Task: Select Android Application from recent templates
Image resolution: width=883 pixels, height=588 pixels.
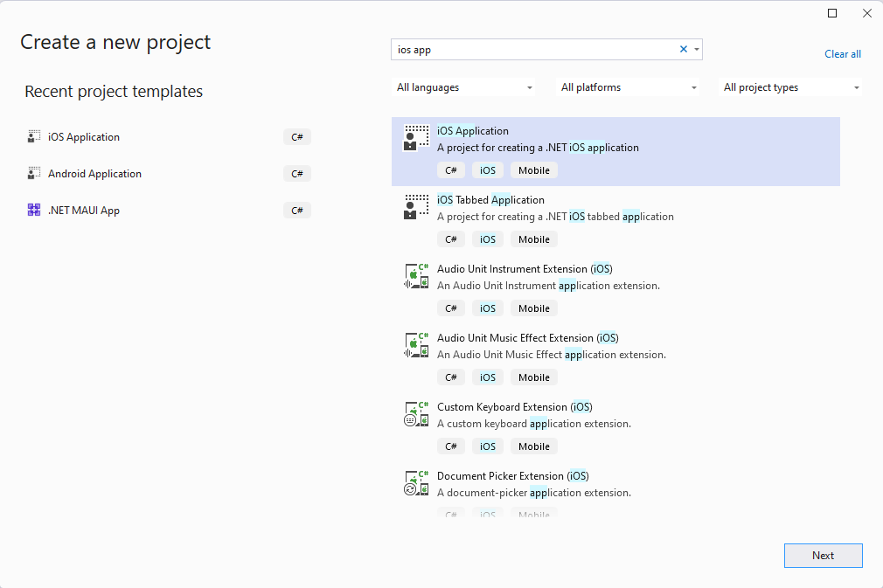Action: (94, 173)
